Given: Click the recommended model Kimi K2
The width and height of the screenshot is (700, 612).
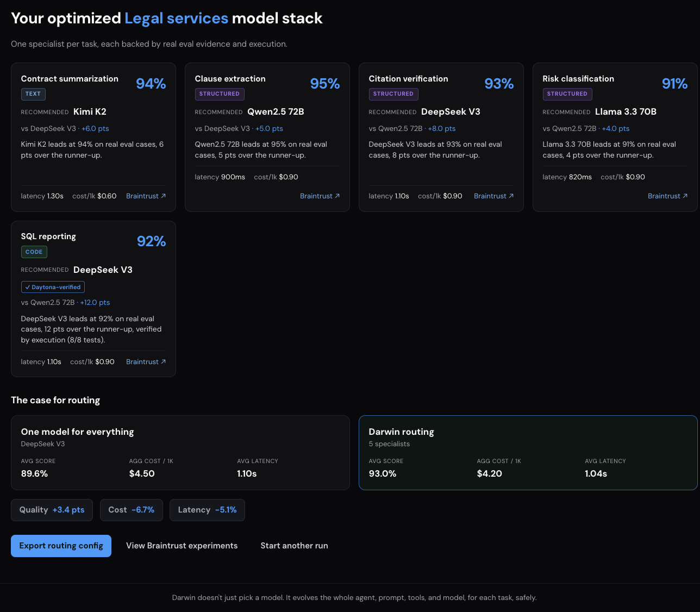Looking at the screenshot, I should coord(90,112).
